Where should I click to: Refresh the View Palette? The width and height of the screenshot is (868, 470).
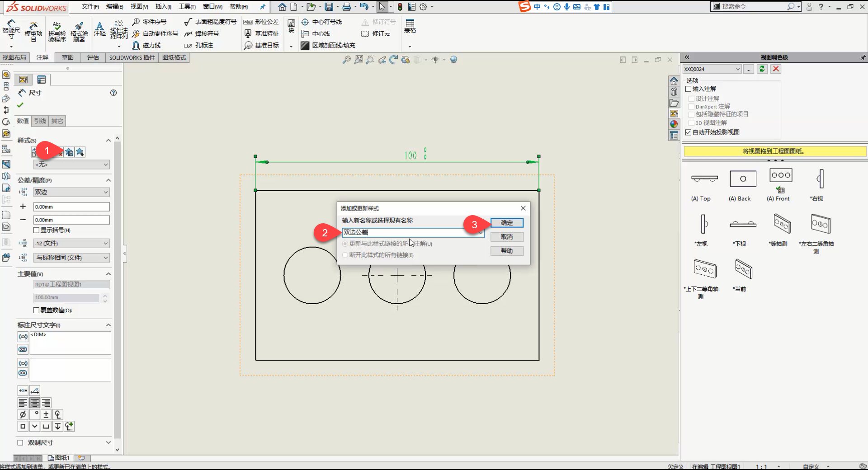tap(762, 69)
